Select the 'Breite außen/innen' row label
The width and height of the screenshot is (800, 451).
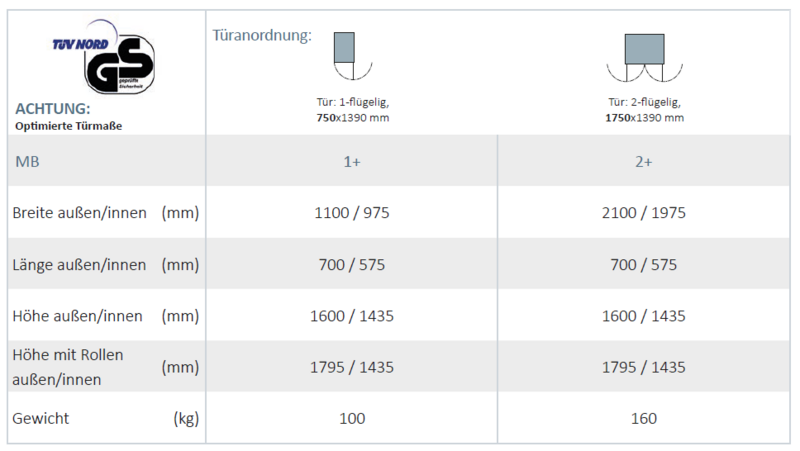coord(80,213)
